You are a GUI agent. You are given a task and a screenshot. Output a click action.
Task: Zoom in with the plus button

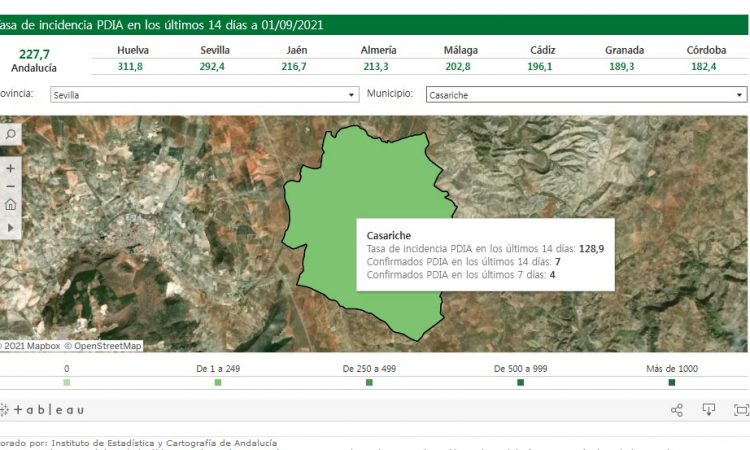pos(10,168)
